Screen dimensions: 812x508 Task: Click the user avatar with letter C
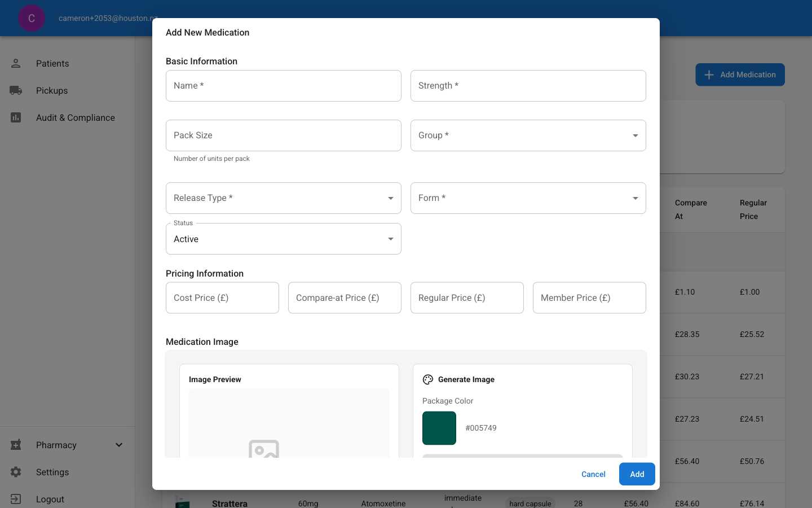pyautogui.click(x=32, y=18)
